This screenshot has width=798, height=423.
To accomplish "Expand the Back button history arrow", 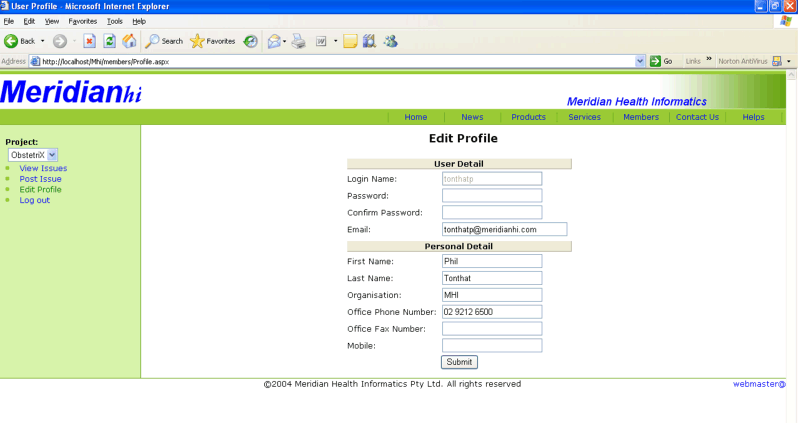I will (41, 41).
